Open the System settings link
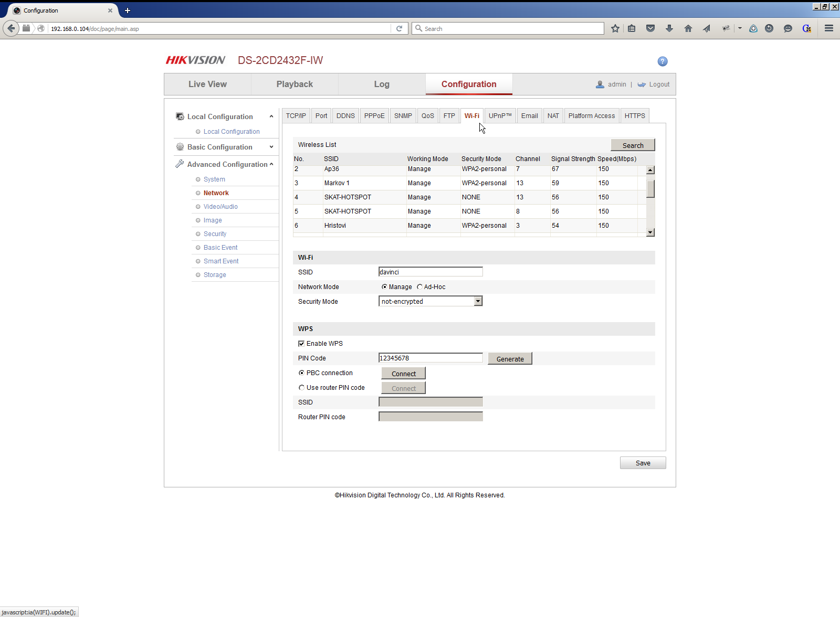Viewport: 840px width, 617px height. pos(214,179)
